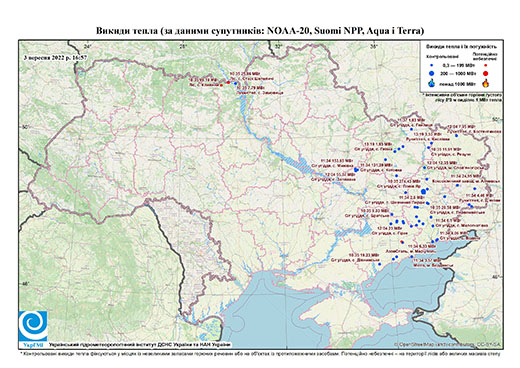Click the 0,3 — 199 МВт legend range

[x=457, y=65]
